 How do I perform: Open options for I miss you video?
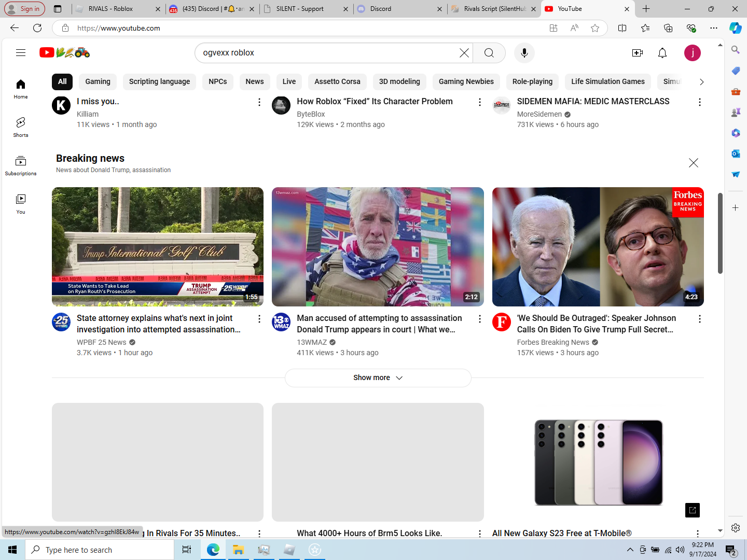(x=259, y=102)
